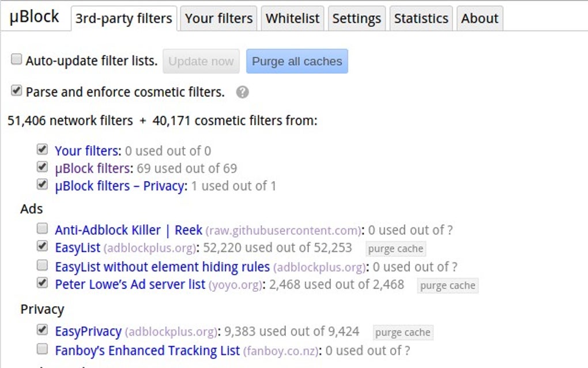
Task: Go to the Settings tab
Action: [356, 18]
